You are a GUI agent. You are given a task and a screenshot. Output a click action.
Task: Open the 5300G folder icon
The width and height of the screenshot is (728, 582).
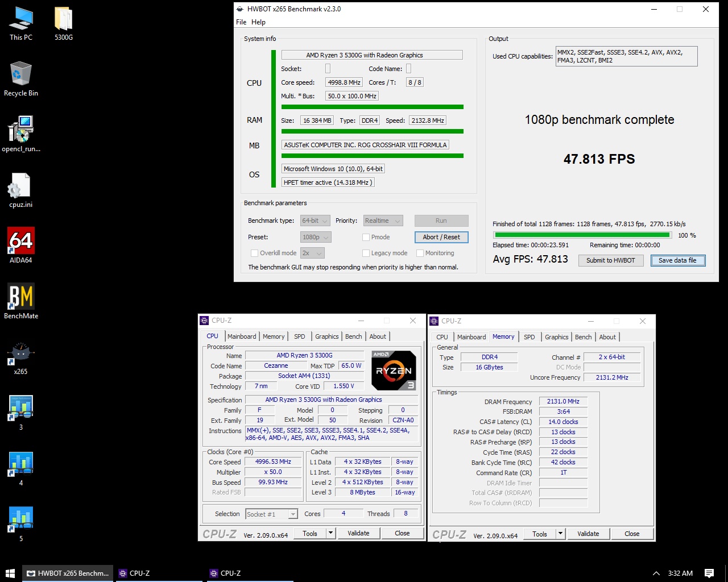(x=64, y=24)
